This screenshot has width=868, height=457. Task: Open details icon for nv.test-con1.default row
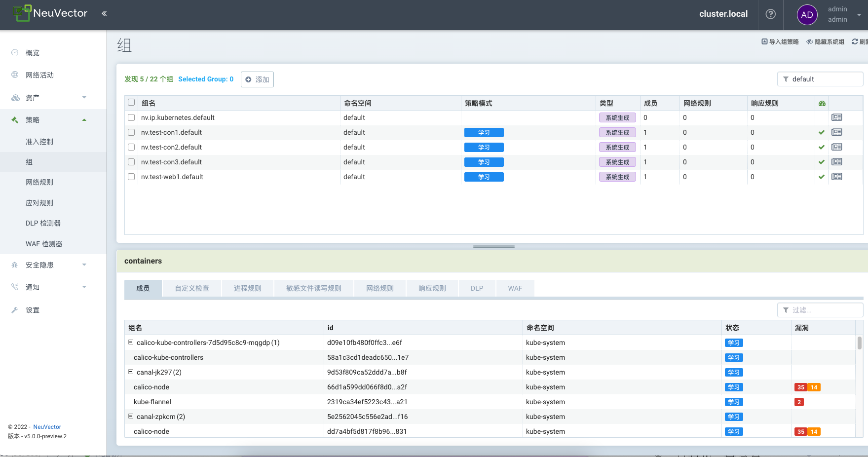tap(836, 132)
